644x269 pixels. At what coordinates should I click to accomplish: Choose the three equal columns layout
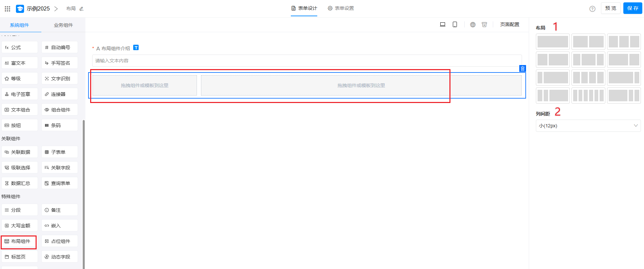pos(624,42)
